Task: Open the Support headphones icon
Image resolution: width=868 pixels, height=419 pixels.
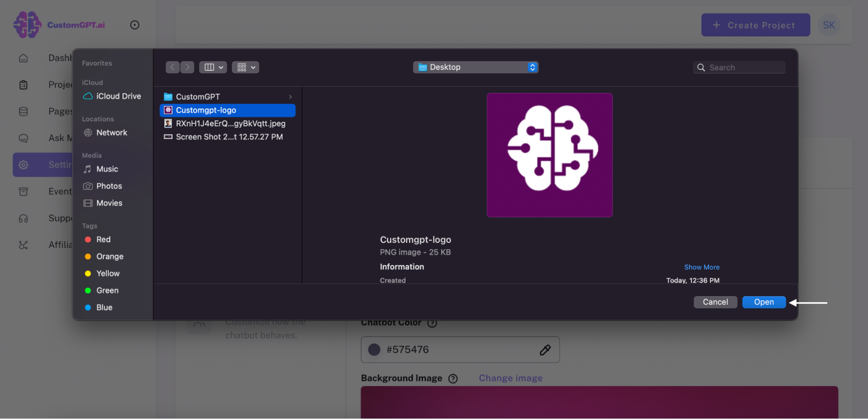Action: pyautogui.click(x=23, y=218)
